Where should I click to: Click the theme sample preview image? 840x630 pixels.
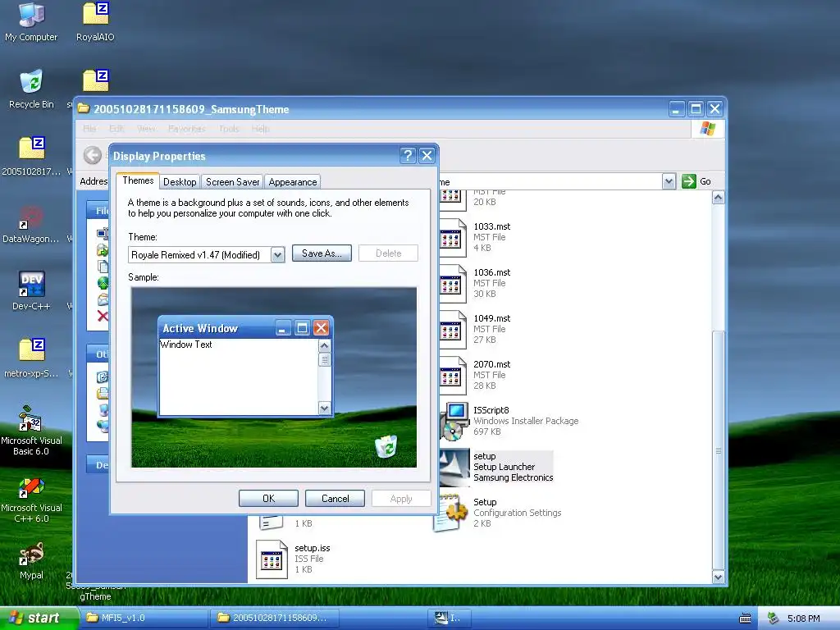(274, 377)
